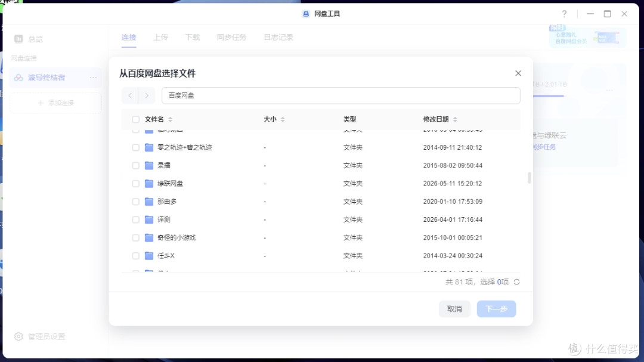
Task: Go forward using the right arrow
Action: click(147, 95)
